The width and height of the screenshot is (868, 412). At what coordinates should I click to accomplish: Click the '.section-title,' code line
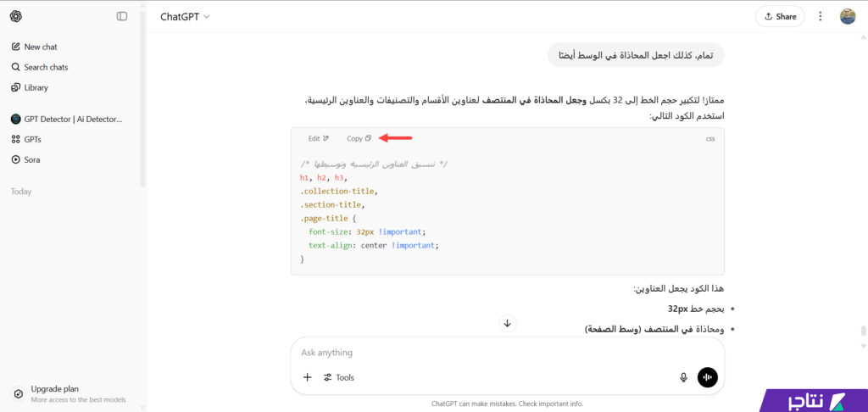coord(332,205)
